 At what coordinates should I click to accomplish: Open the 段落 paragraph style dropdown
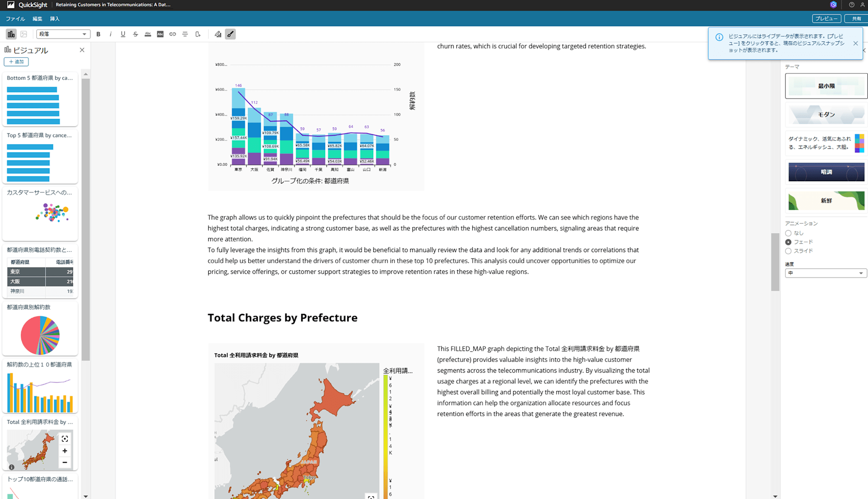63,34
